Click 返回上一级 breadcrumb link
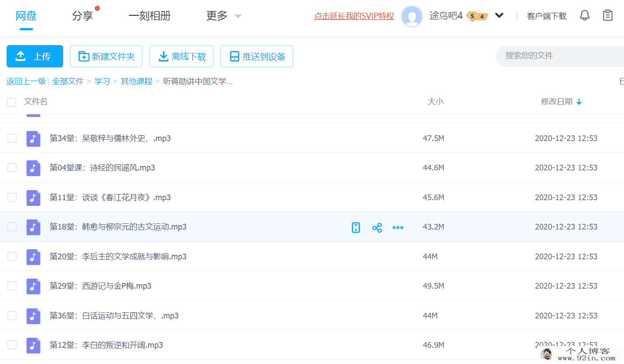 pos(26,81)
